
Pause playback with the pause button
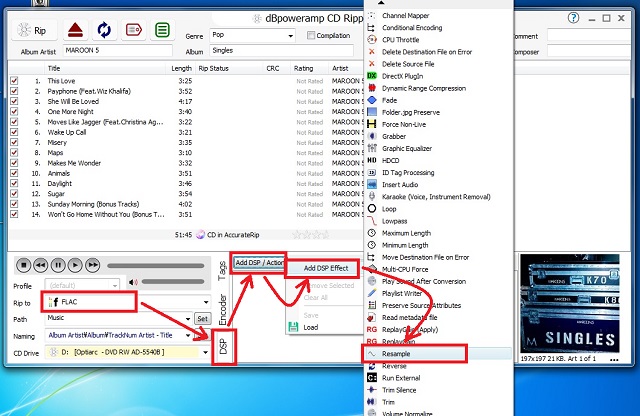pyautogui.click(x=58, y=265)
